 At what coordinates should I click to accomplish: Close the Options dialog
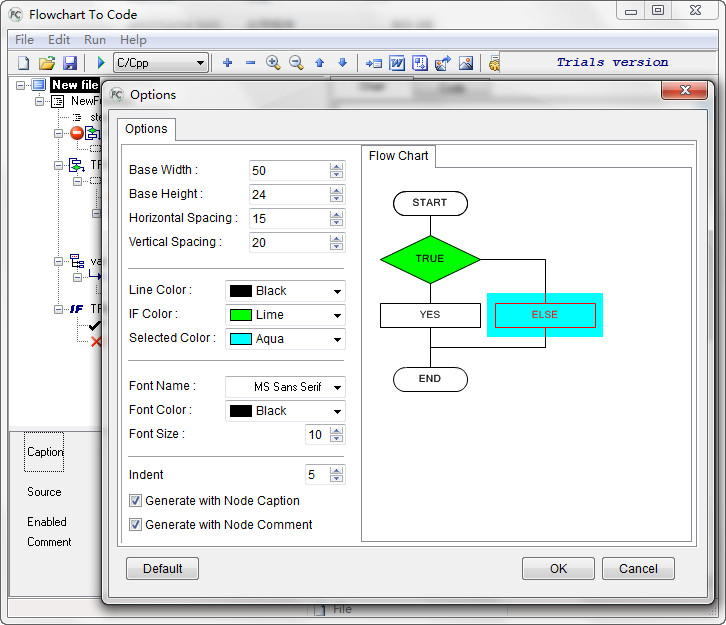pyautogui.click(x=685, y=90)
